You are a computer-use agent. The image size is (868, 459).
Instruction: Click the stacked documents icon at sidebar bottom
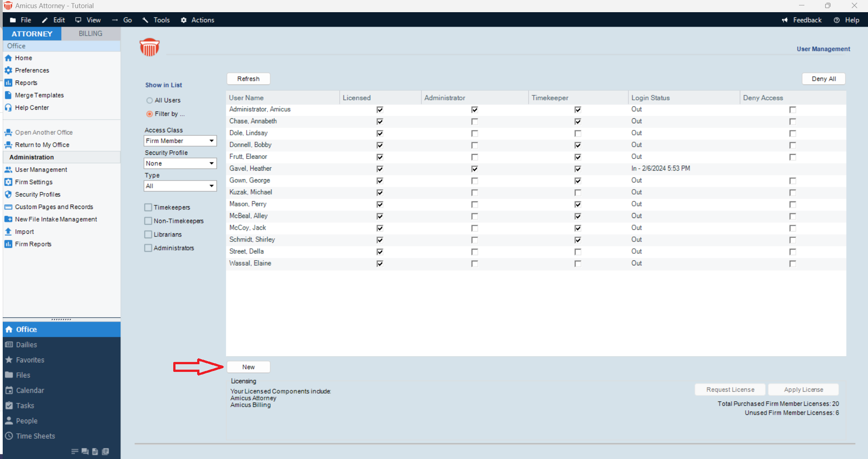point(106,452)
